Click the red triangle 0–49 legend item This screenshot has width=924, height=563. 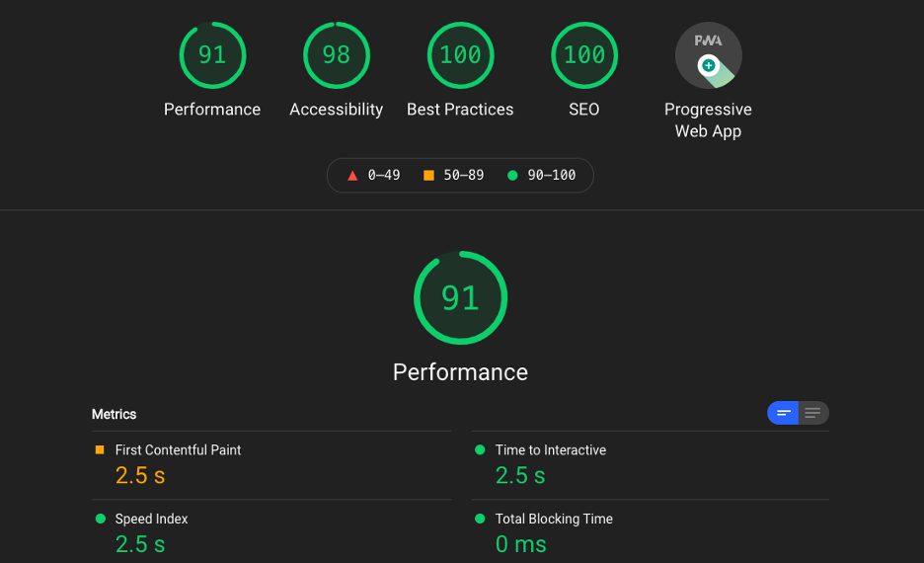tap(373, 175)
